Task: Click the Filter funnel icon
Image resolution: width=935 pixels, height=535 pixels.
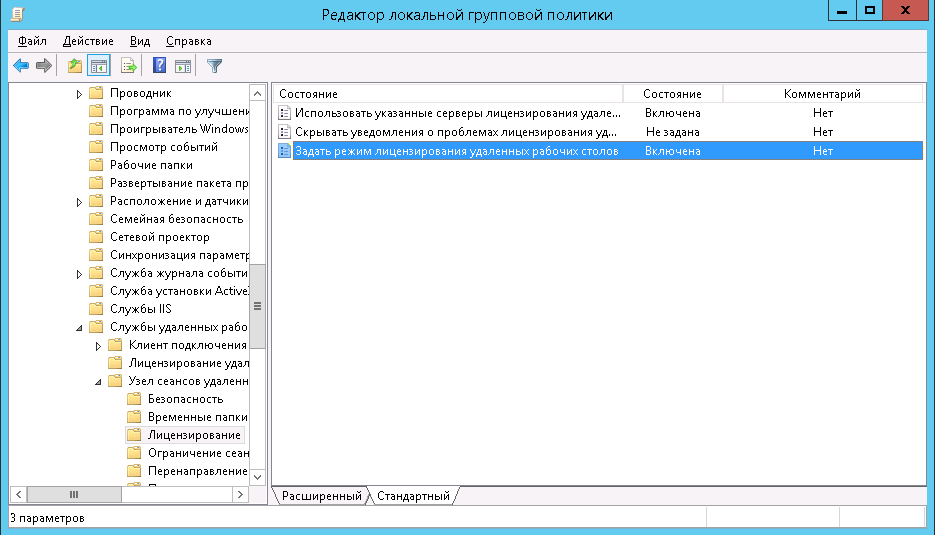Action: [x=214, y=66]
